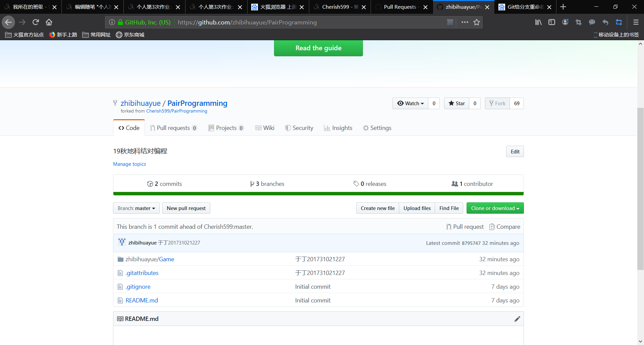Viewport: 644px width, 345px height.
Task: Open the 常用网址 bookmarks folder
Action: tap(97, 34)
